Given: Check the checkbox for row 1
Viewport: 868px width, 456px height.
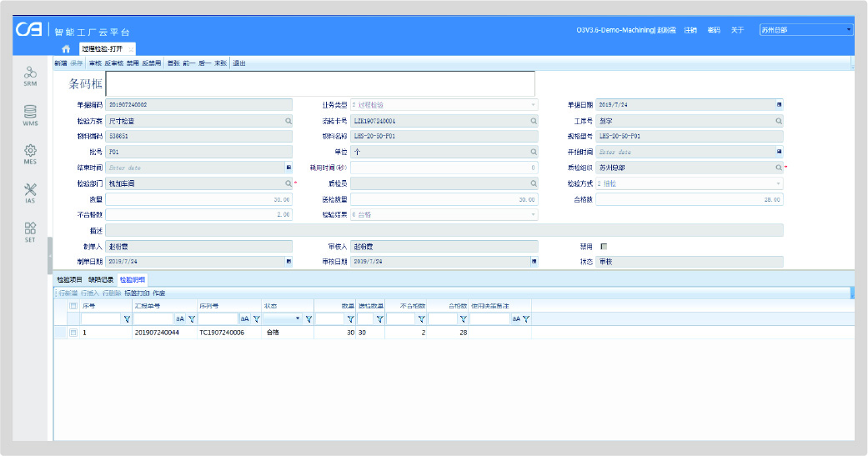Looking at the screenshot, I should pyautogui.click(x=73, y=333).
